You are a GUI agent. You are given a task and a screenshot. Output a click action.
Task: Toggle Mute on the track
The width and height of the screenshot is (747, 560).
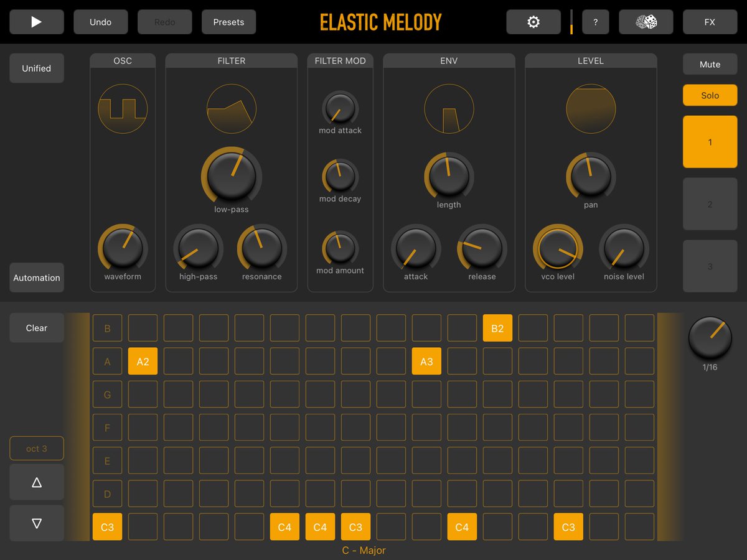710,64
